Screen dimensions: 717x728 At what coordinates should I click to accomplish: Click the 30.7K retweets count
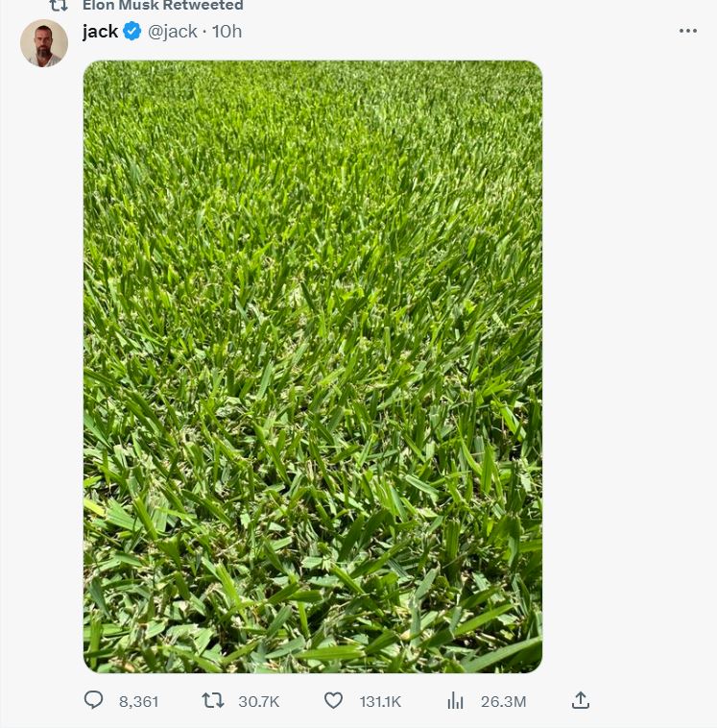[259, 701]
